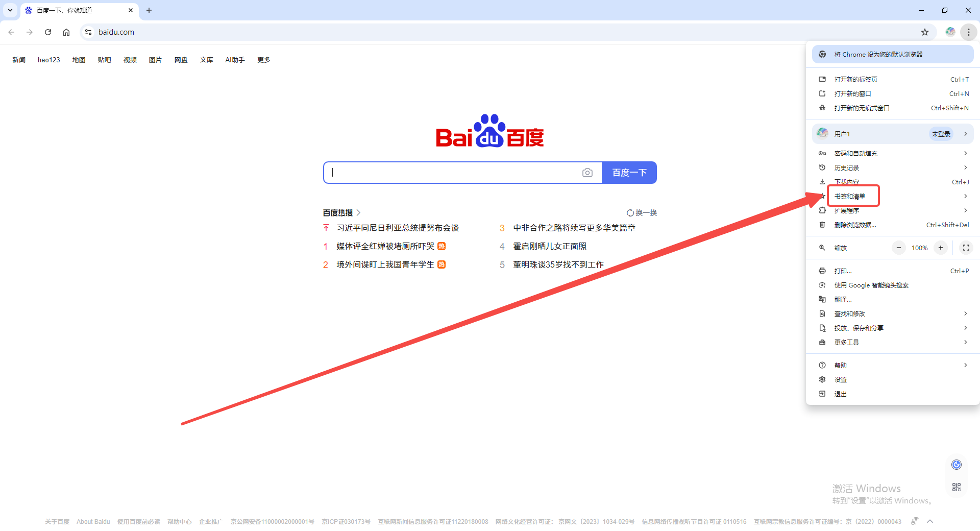Open the 图片 link

coord(156,60)
